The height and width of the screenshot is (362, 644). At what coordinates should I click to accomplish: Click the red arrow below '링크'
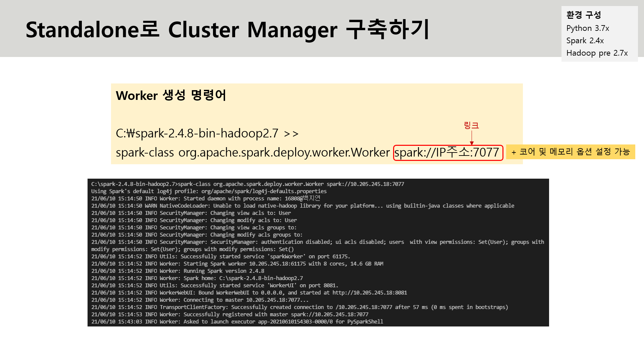pos(472,138)
